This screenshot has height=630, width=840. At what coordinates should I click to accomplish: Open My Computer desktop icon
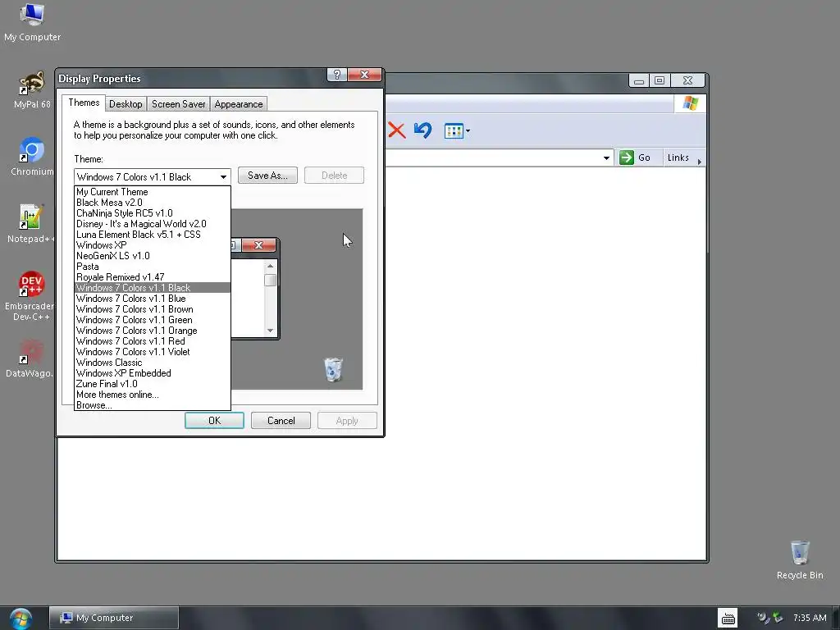click(32, 21)
